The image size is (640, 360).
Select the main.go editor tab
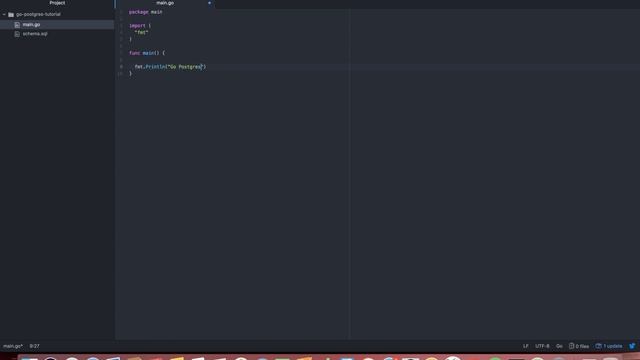[165, 3]
